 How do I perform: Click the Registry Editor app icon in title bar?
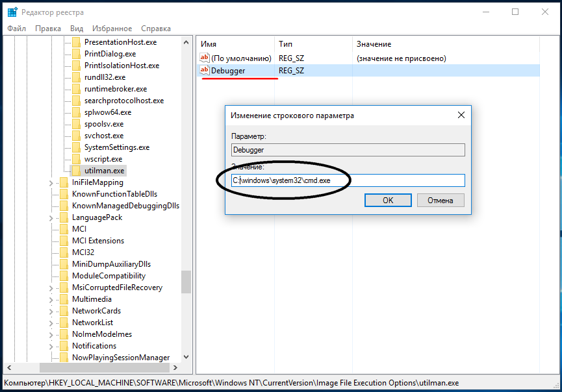click(12, 12)
